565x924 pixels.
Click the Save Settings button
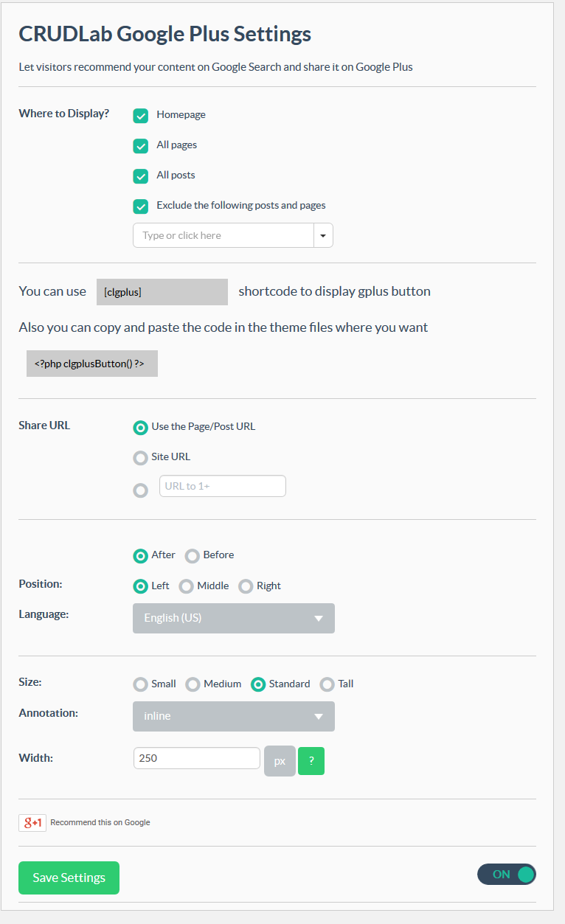(x=69, y=878)
